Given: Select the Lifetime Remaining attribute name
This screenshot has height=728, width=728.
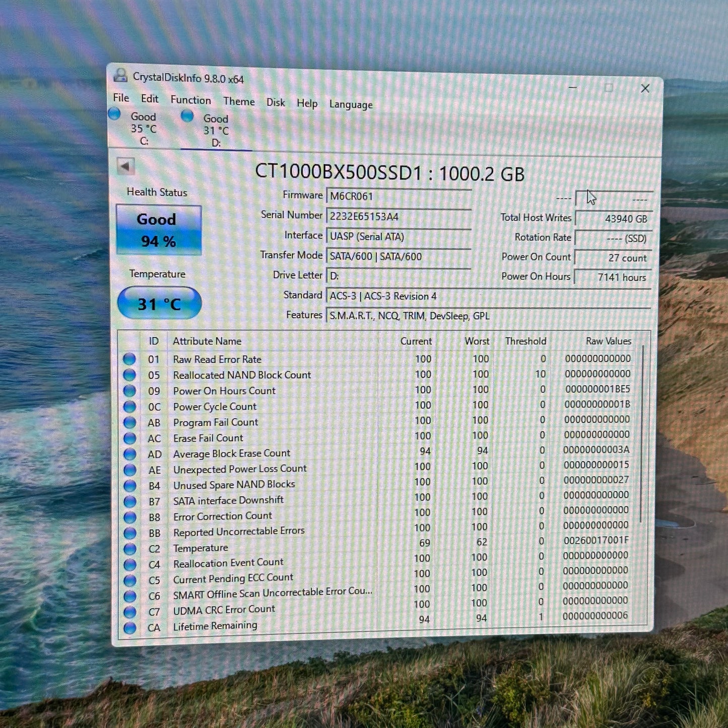Looking at the screenshot, I should pyautogui.click(x=215, y=626).
